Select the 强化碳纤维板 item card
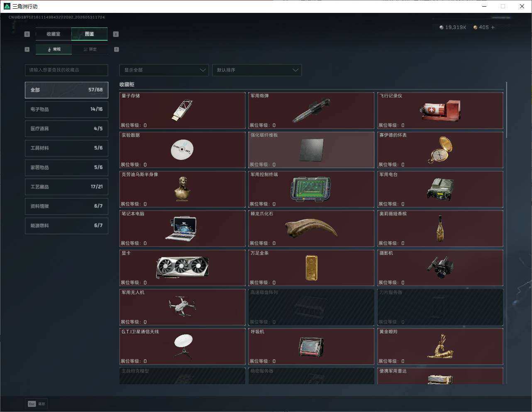 pyautogui.click(x=311, y=150)
